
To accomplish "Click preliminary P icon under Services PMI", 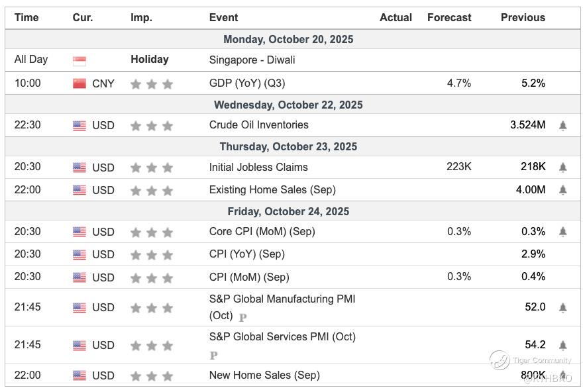I will 213,356.
